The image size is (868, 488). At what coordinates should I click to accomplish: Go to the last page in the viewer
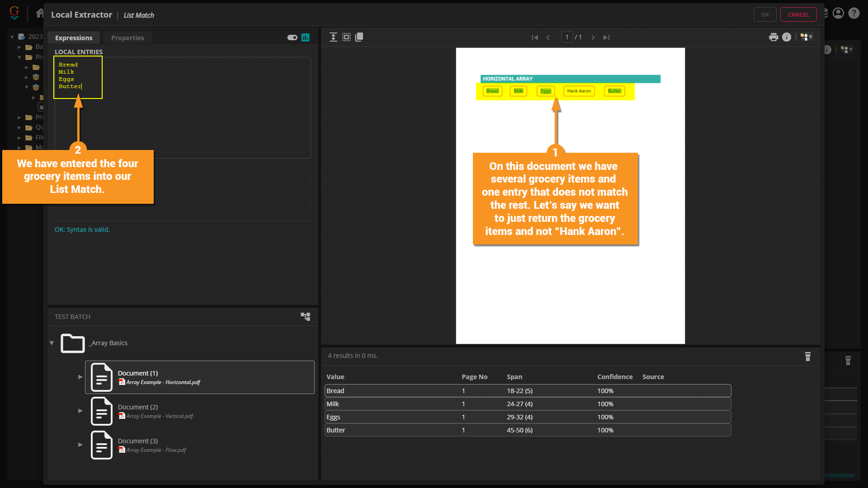(606, 38)
